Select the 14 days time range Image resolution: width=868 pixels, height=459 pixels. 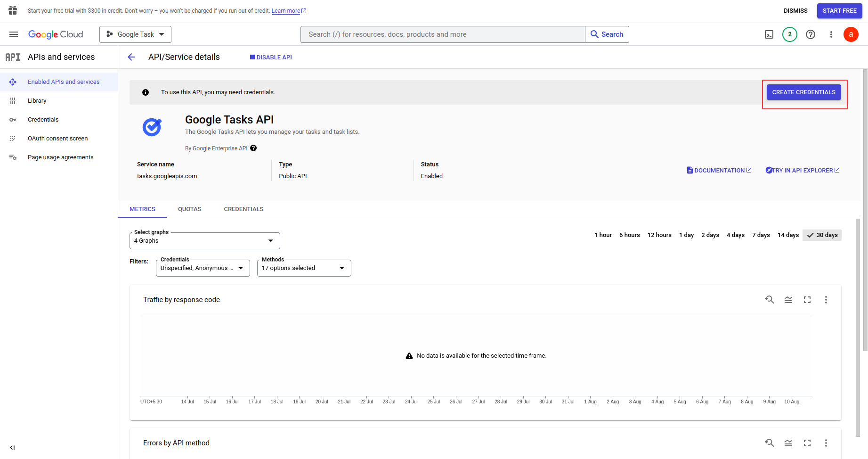[x=787, y=235]
